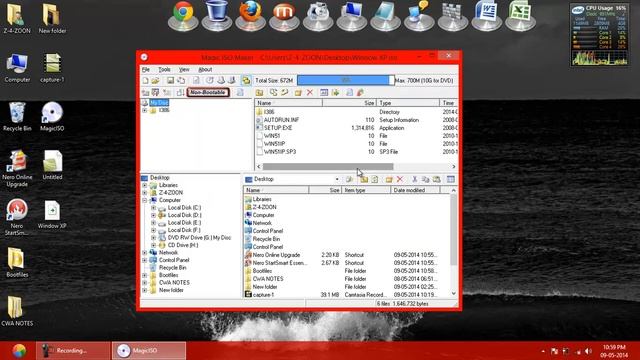
Task: Expand the CWA NOTES tree node
Action: [x=144, y=282]
